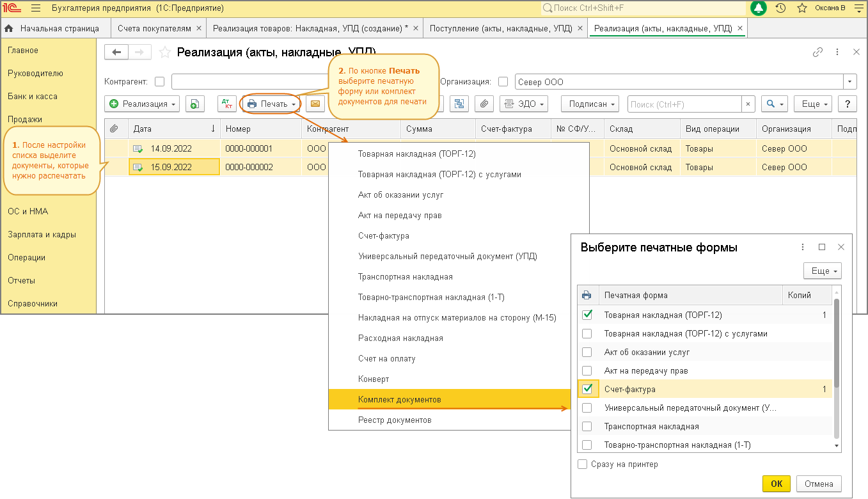Go to home page via house icon
The image size is (868, 499).
(x=9, y=29)
